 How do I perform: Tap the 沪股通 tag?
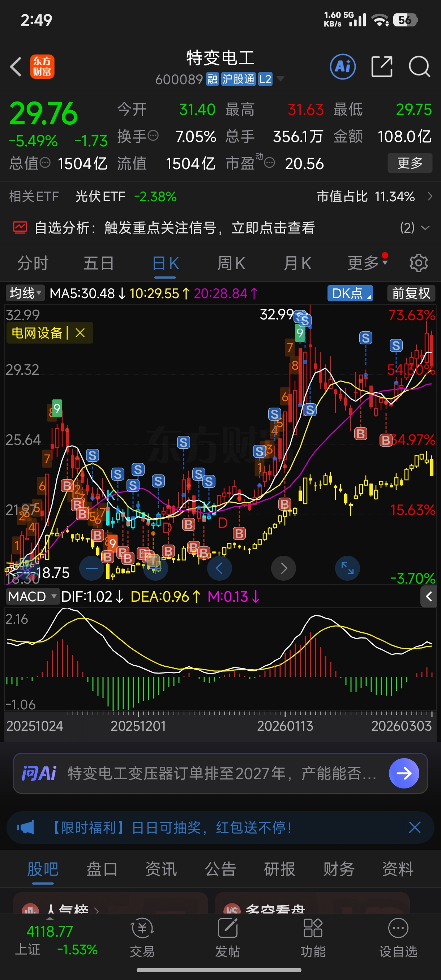238,79
